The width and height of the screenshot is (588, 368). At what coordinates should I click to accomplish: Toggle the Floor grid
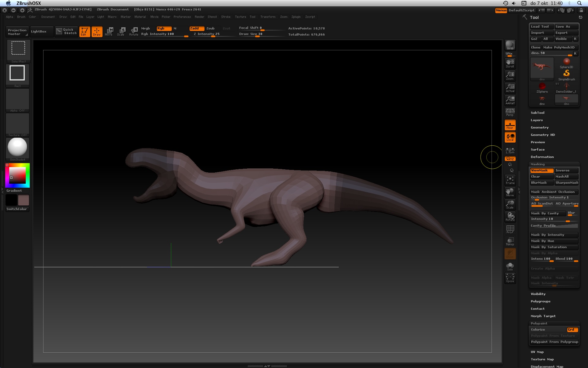pyautogui.click(x=510, y=125)
